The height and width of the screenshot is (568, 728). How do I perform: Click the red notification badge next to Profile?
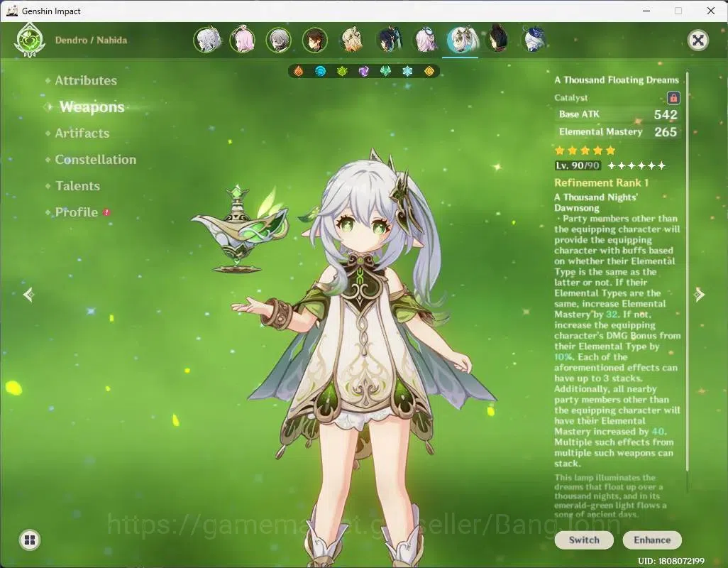click(x=106, y=212)
